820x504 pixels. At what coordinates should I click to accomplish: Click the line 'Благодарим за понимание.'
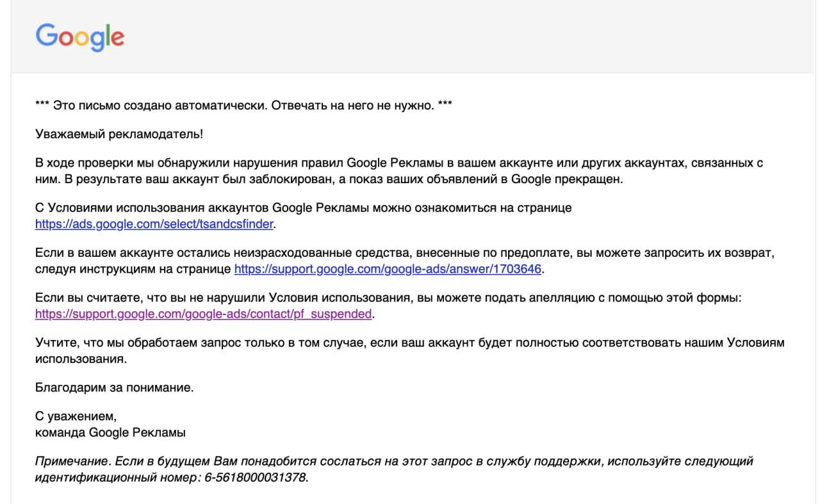point(114,387)
